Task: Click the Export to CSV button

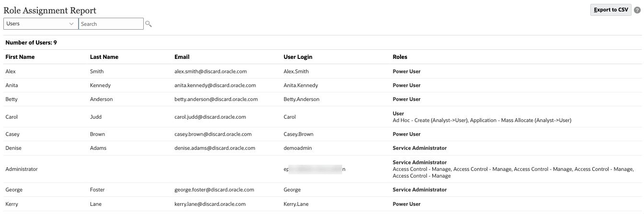Action: tap(611, 10)
